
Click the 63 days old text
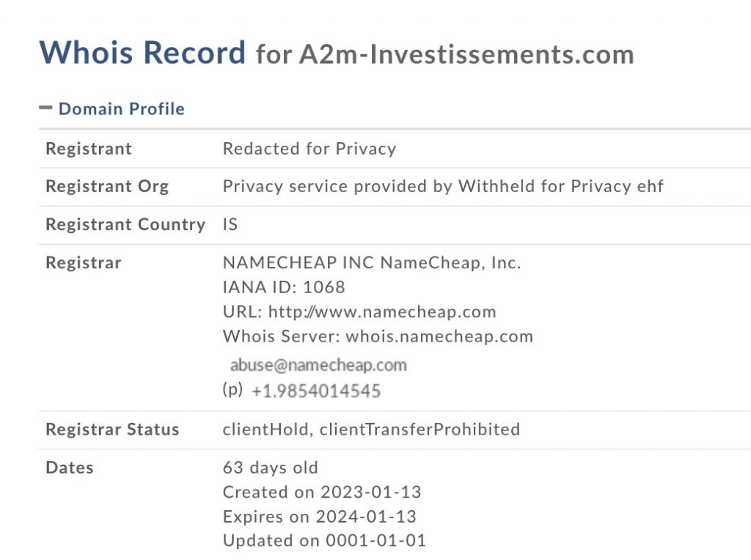271,468
